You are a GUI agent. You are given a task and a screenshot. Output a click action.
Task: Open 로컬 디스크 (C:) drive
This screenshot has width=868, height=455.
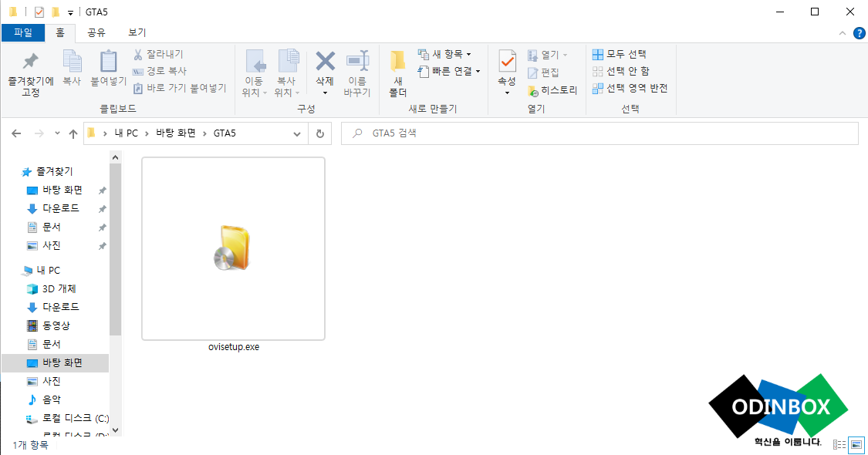coord(76,418)
